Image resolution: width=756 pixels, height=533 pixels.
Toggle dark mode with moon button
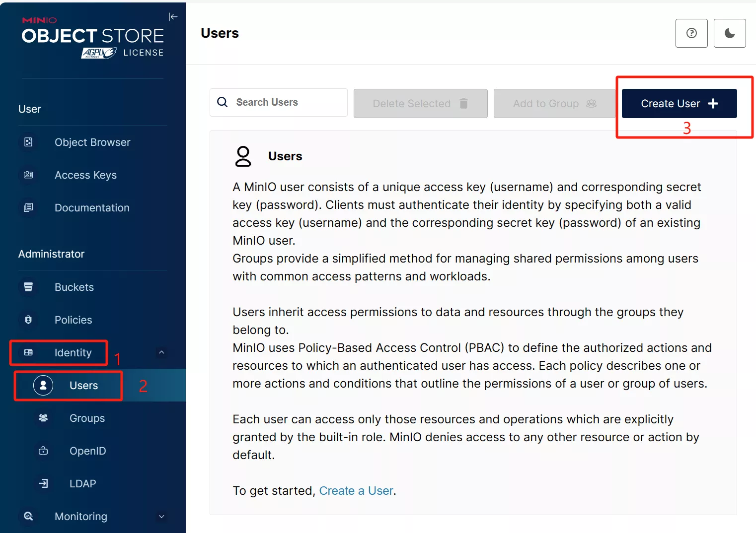[729, 33]
